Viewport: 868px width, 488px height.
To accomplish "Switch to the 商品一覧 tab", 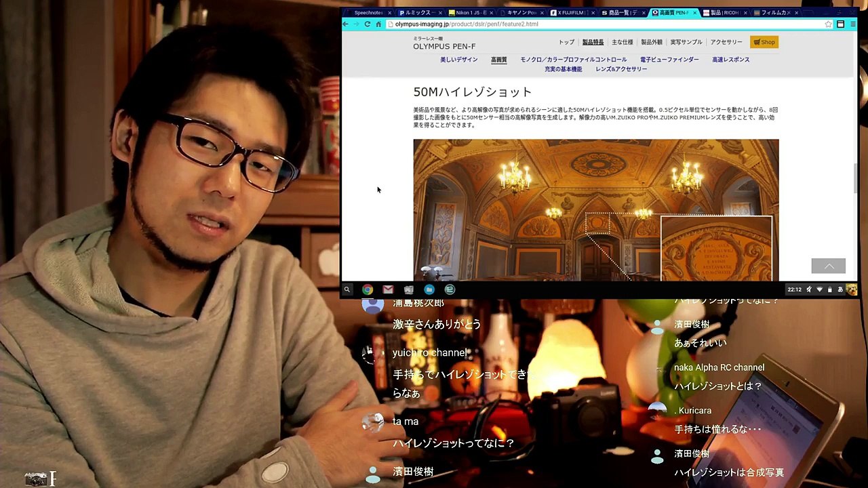I will coord(623,12).
